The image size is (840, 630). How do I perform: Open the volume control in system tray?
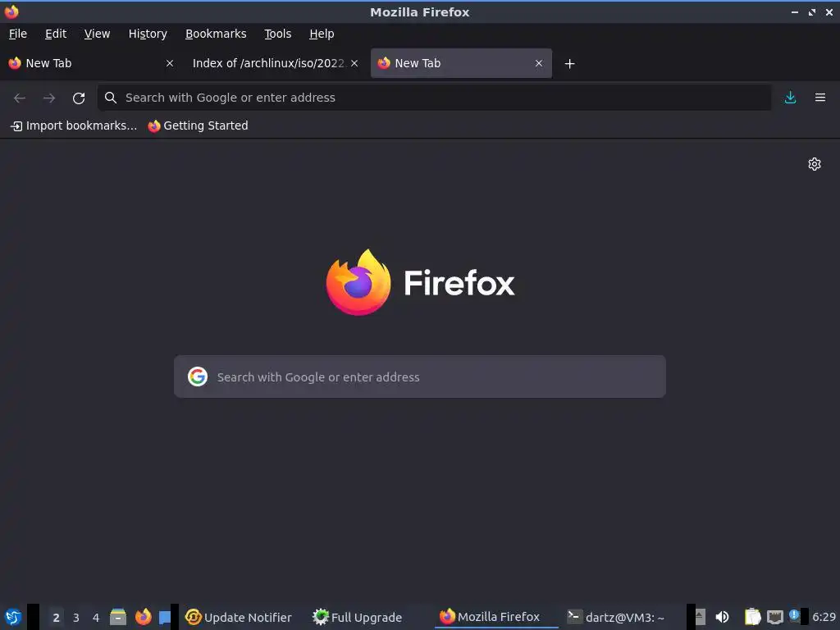point(722,617)
